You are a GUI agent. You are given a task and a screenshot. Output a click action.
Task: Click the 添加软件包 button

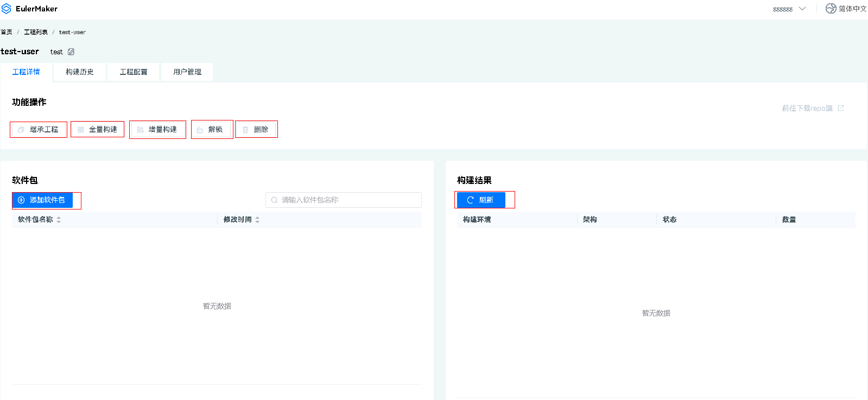42,200
